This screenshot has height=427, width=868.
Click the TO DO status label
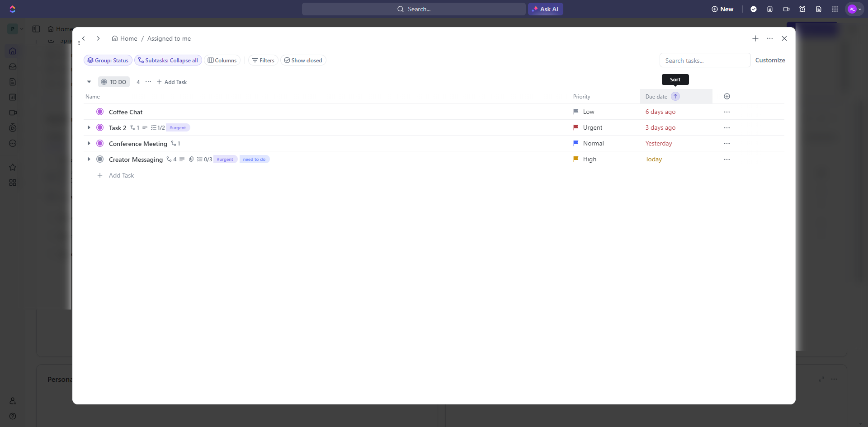click(114, 82)
